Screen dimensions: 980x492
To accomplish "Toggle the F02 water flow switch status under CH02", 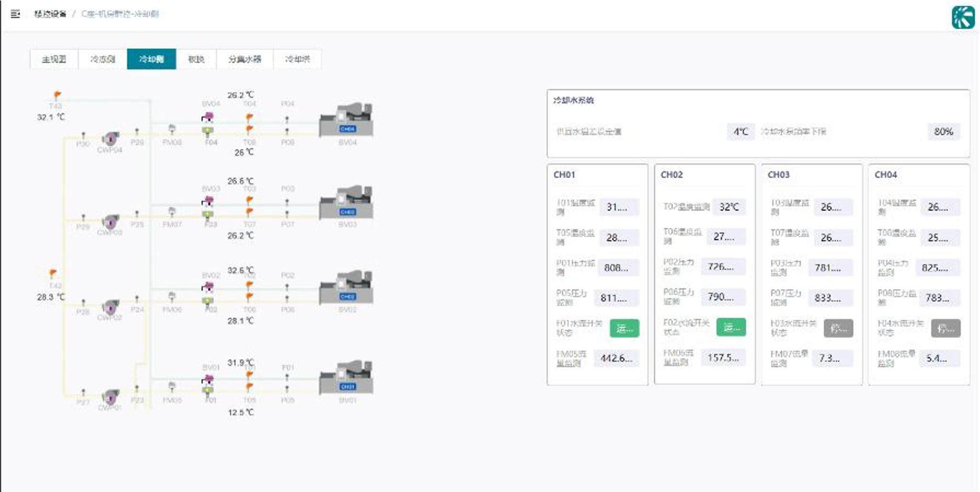I will click(731, 328).
